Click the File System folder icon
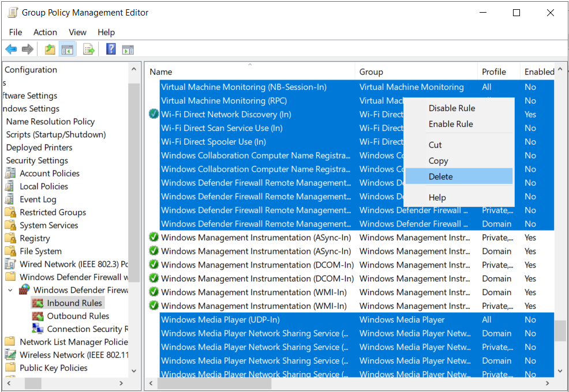 click(x=10, y=251)
